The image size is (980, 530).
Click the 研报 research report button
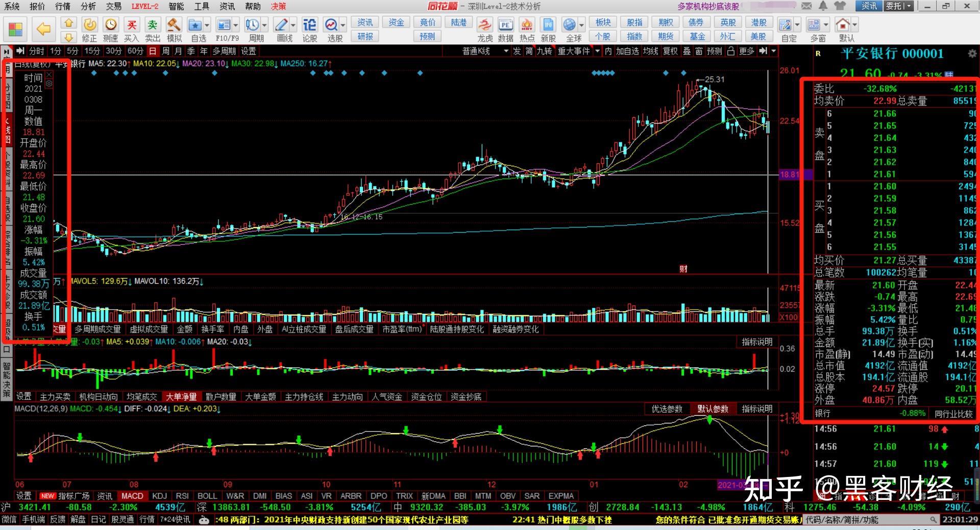point(365,37)
